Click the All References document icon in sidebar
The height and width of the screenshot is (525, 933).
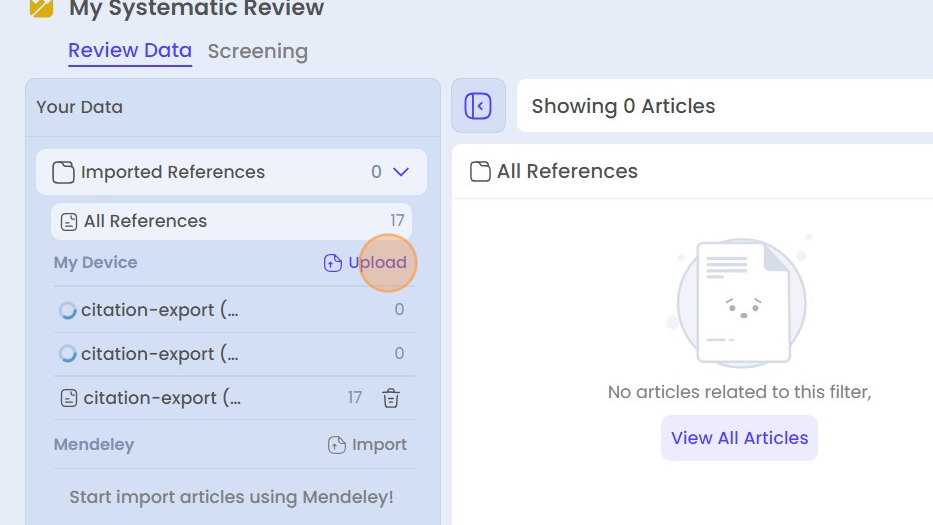(x=69, y=221)
